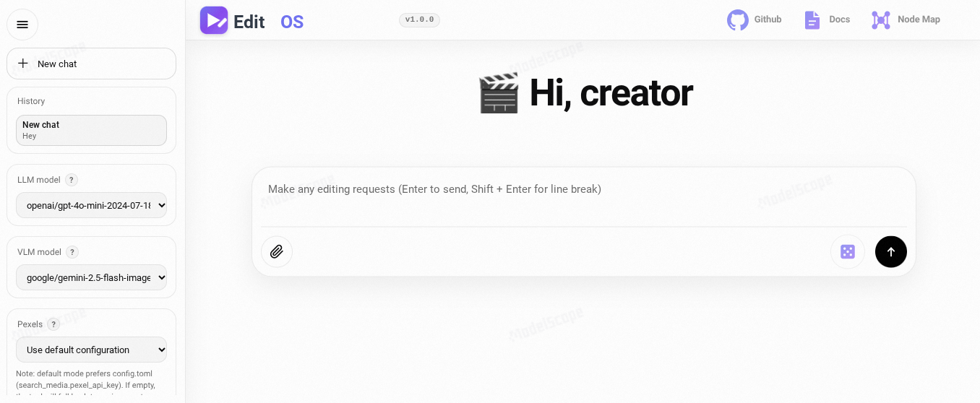Open the 'New chat Hey' history entry

[x=91, y=130]
